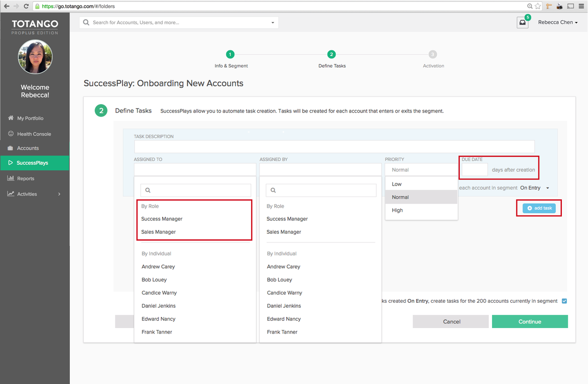Click the Totango logo
Viewport: 588px width, 384px height.
(x=35, y=26)
